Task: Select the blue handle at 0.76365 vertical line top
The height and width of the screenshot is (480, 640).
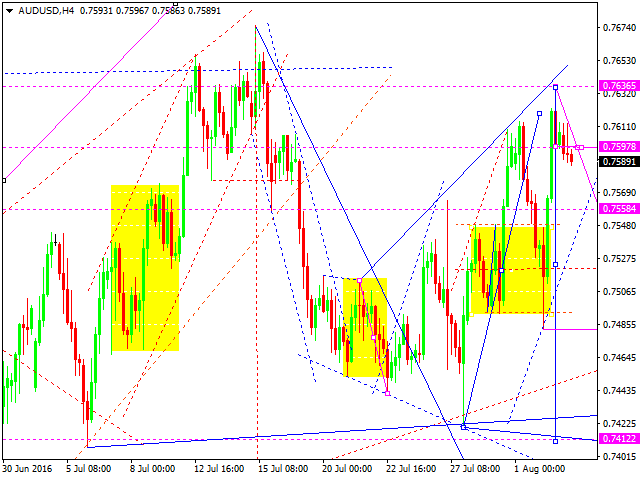Action: 556,87
